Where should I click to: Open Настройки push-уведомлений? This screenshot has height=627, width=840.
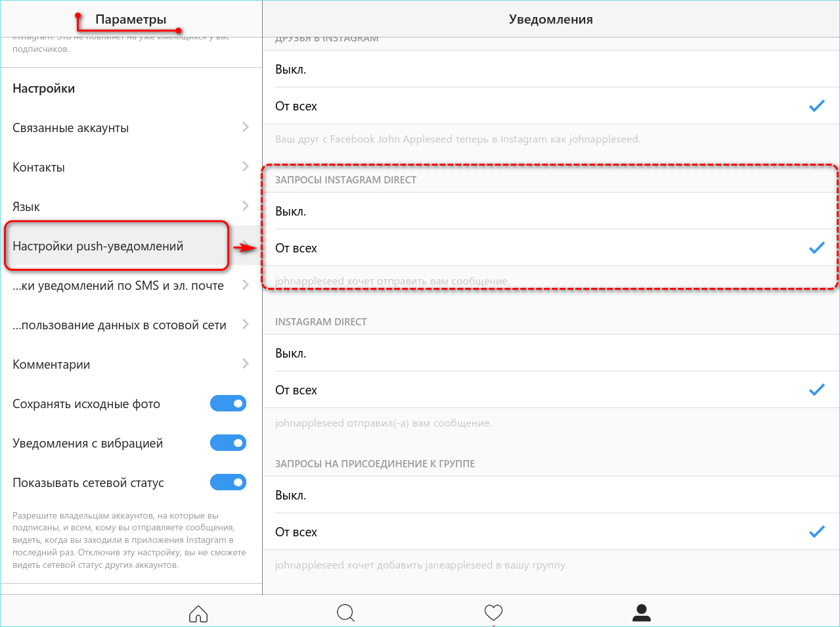click(x=131, y=246)
